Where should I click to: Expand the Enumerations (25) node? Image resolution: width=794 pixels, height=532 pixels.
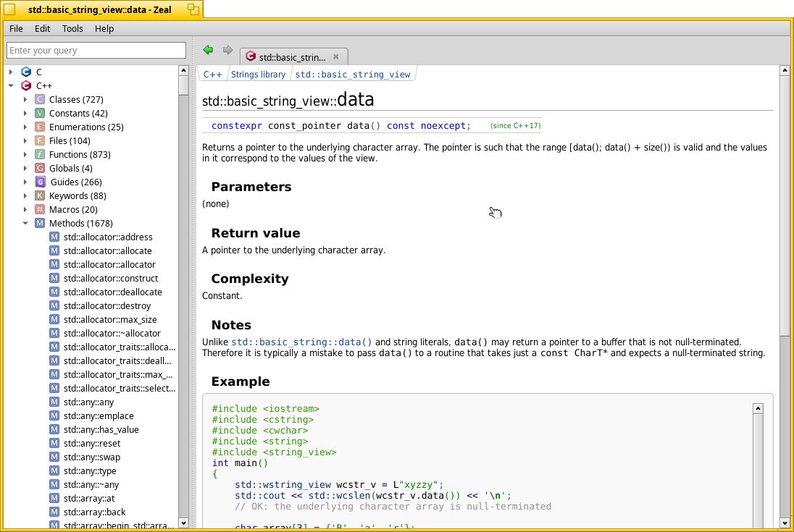(25, 127)
